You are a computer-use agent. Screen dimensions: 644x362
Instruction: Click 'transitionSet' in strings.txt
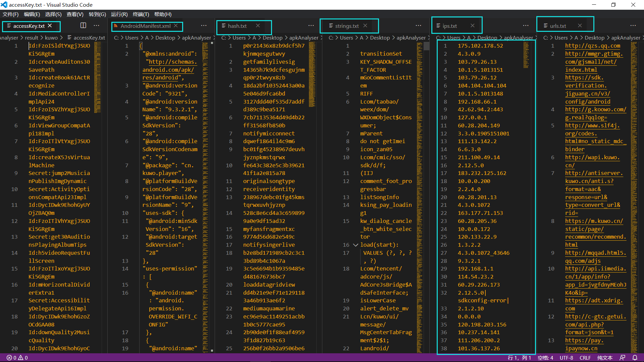(381, 54)
